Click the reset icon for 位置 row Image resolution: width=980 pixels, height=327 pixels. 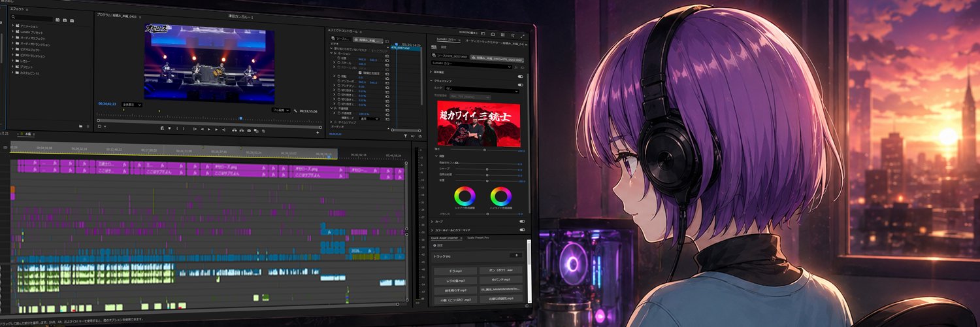click(387, 60)
